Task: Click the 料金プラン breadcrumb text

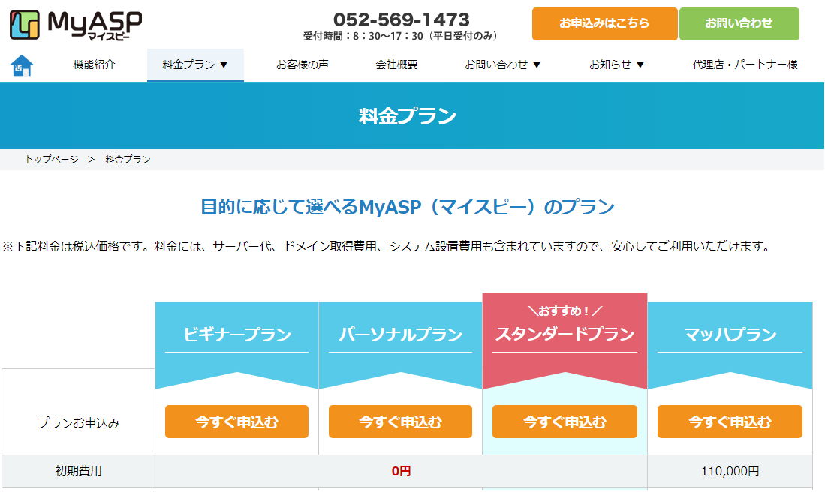Action: point(128,159)
